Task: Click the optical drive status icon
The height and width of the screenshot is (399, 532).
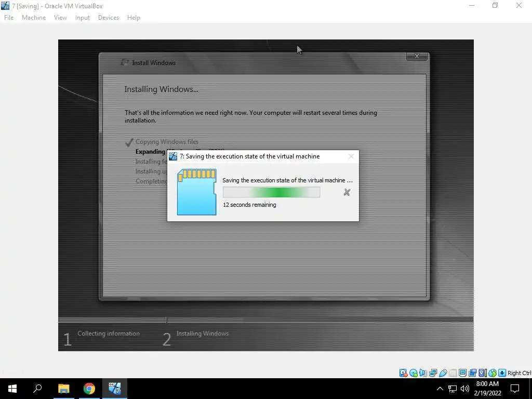Action: (x=413, y=373)
